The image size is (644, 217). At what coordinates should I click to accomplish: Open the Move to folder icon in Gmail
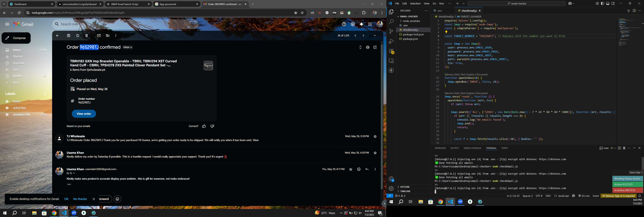(108, 36)
